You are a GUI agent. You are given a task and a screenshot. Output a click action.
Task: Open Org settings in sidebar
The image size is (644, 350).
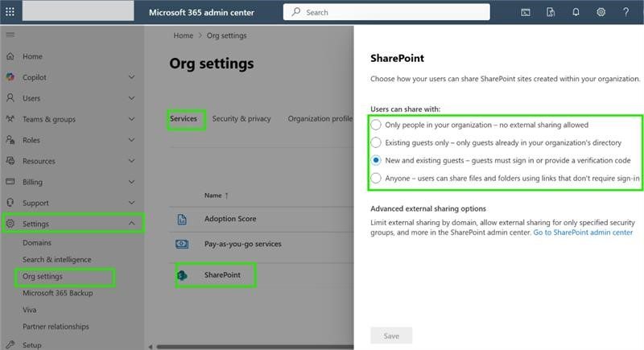(x=43, y=277)
